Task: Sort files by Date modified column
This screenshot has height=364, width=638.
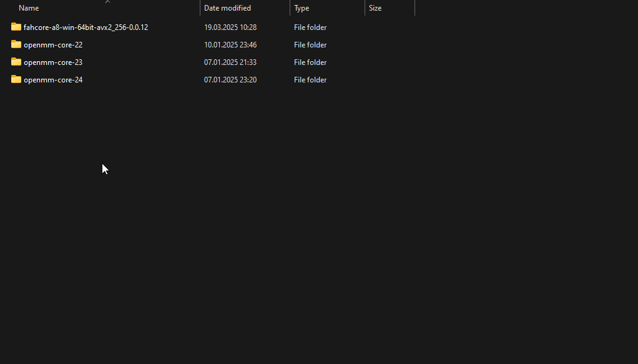Action: (x=227, y=8)
